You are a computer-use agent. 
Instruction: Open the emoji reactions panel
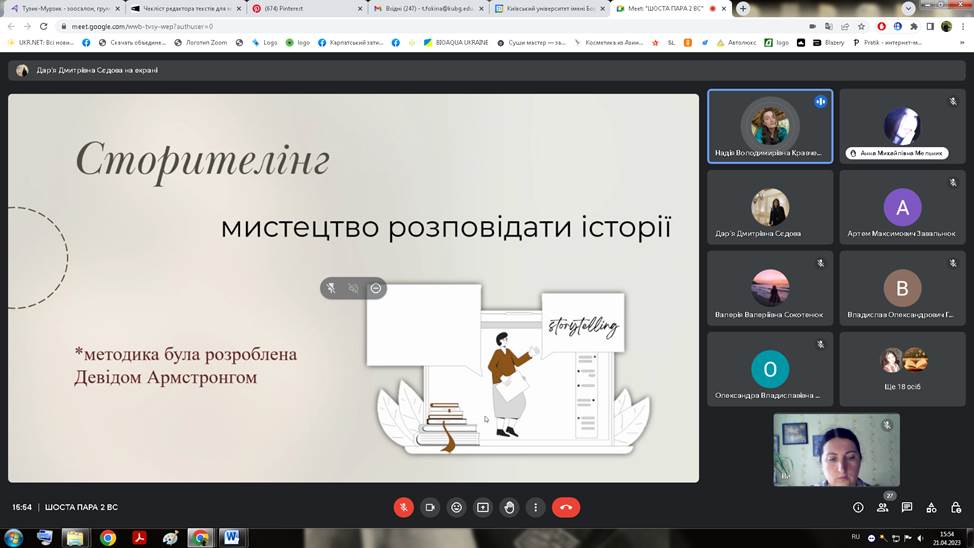coord(457,507)
